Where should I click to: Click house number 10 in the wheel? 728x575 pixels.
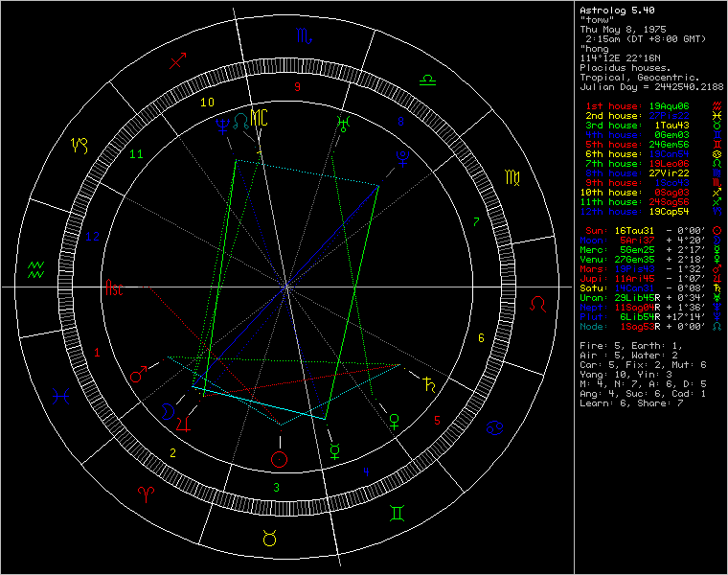pyautogui.click(x=208, y=103)
